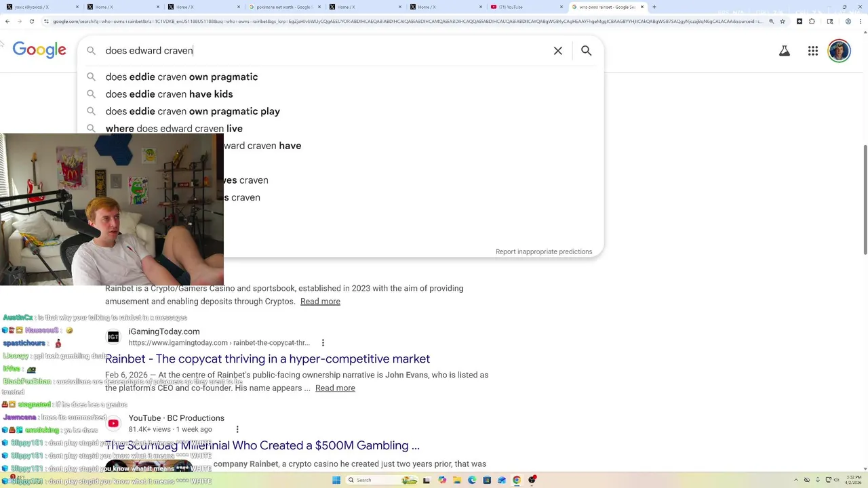Click the address bar URL

tap(407, 21)
